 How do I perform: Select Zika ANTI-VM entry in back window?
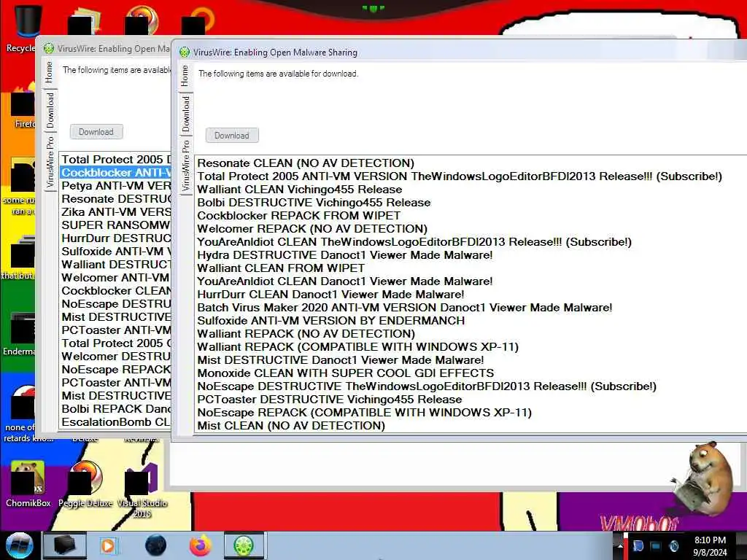[116, 212]
